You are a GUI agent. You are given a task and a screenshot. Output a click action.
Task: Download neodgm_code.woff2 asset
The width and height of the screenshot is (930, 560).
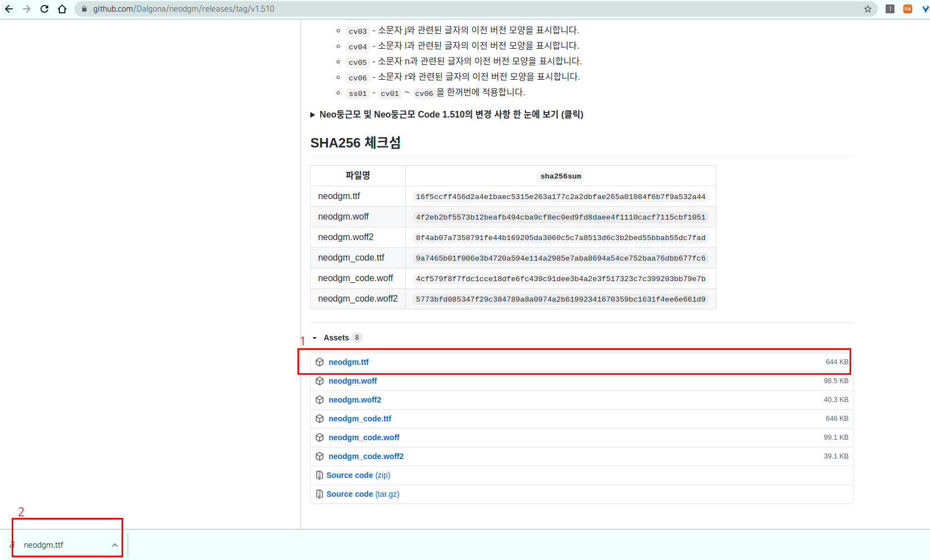tap(366, 456)
